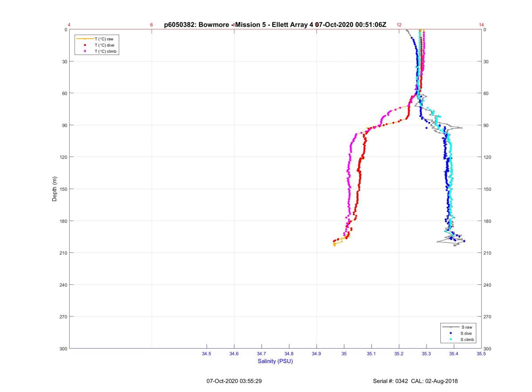Screen dimensions: 532x392
Task: Click the 60 tick on right depth axis
Action: (487, 93)
